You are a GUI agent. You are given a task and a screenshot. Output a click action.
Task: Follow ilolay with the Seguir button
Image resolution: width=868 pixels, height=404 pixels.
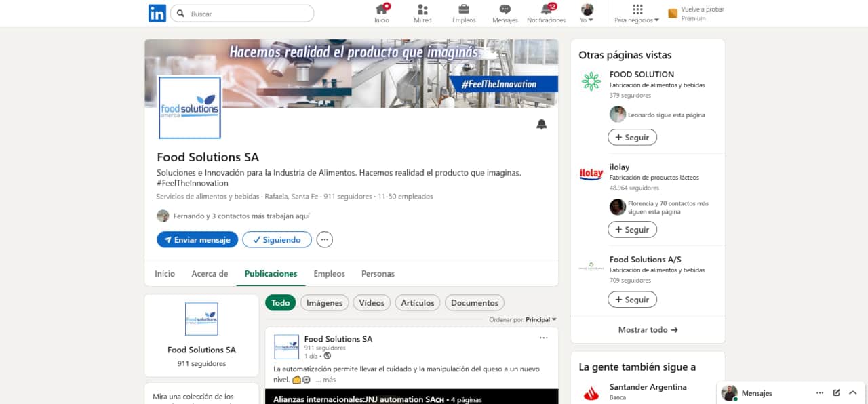[x=632, y=230]
